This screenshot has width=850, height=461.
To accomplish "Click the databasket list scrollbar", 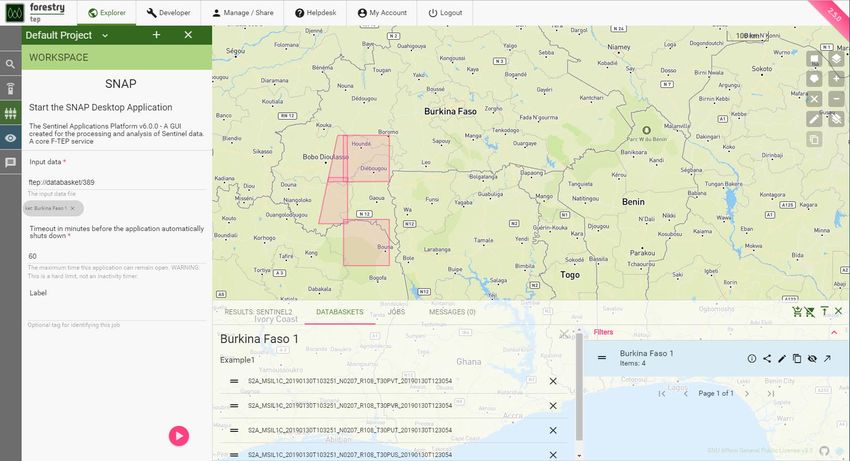I will 579,387.
